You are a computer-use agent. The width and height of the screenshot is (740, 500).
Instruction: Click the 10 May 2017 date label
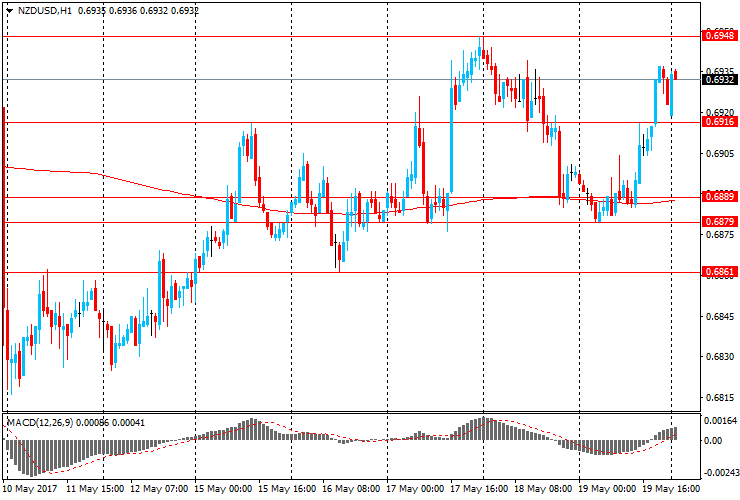(x=30, y=490)
